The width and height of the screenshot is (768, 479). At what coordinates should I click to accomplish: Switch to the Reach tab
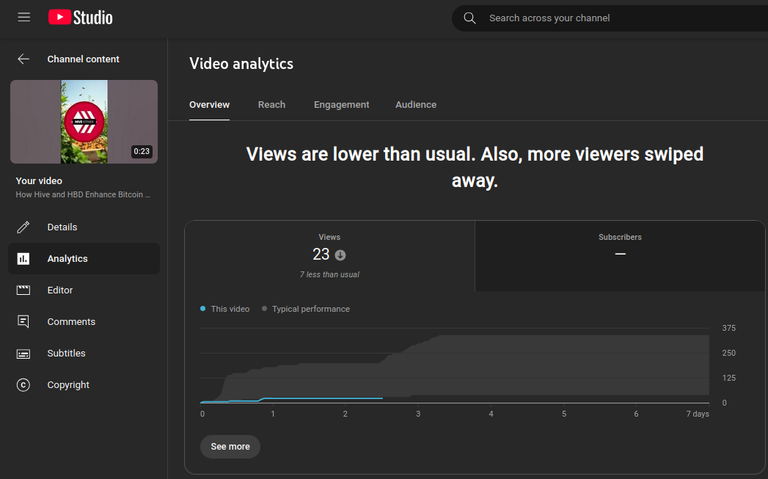coord(272,105)
